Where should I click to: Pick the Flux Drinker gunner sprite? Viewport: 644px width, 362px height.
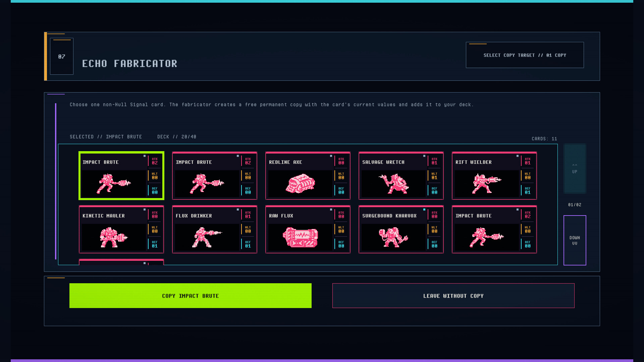coord(207,237)
